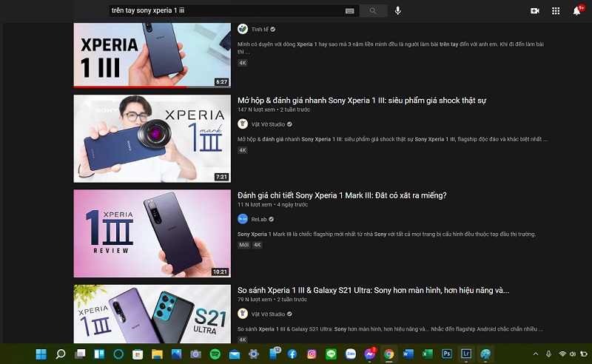The height and width of the screenshot is (364, 592).
Task: Click the 7:21 Xperia mark III thumbnail
Action: 152,138
